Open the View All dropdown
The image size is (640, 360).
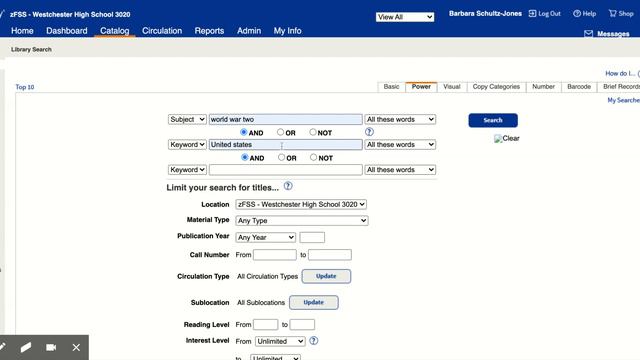pyautogui.click(x=405, y=17)
